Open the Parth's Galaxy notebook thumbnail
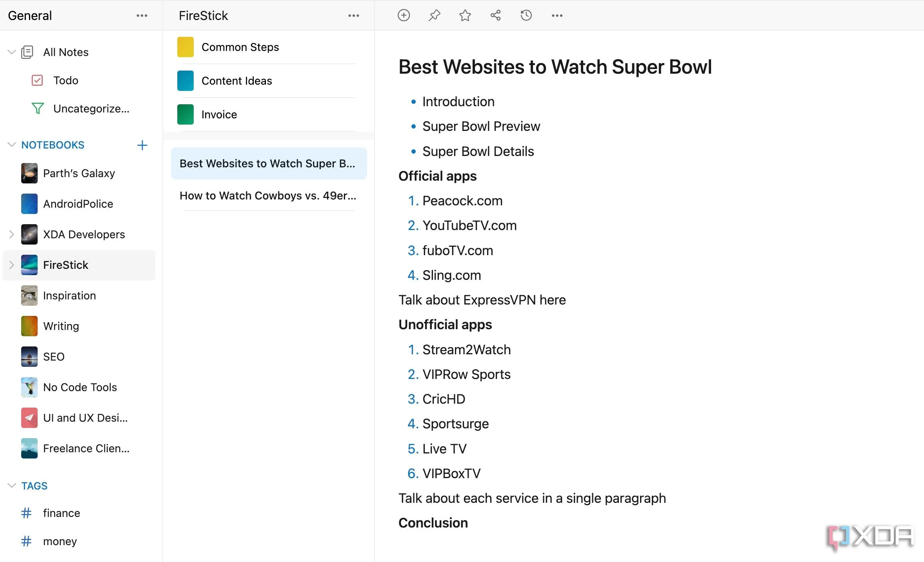 [29, 173]
